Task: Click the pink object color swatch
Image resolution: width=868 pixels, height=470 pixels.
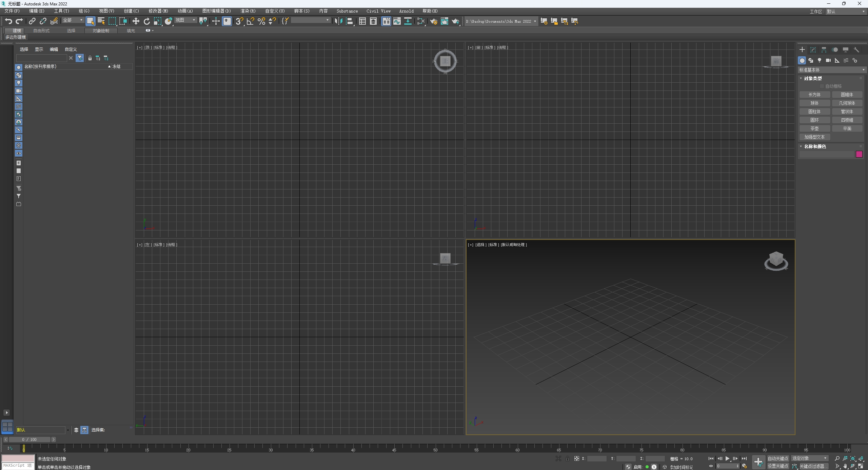Action: (859, 155)
